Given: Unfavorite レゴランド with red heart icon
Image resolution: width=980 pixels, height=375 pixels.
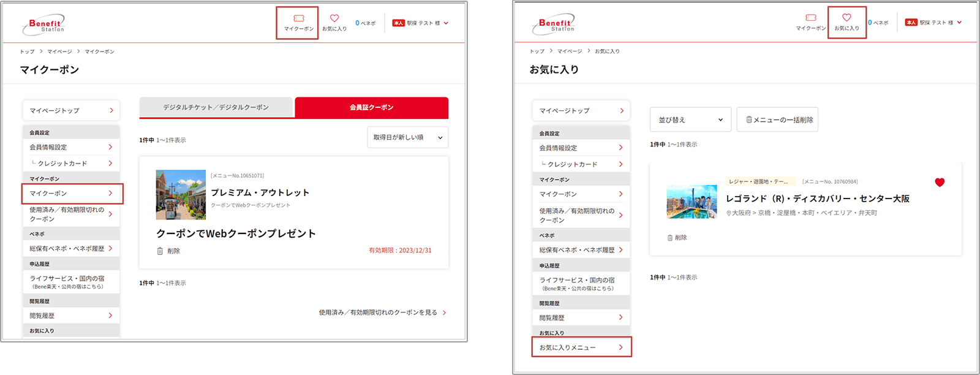Looking at the screenshot, I should point(940,182).
